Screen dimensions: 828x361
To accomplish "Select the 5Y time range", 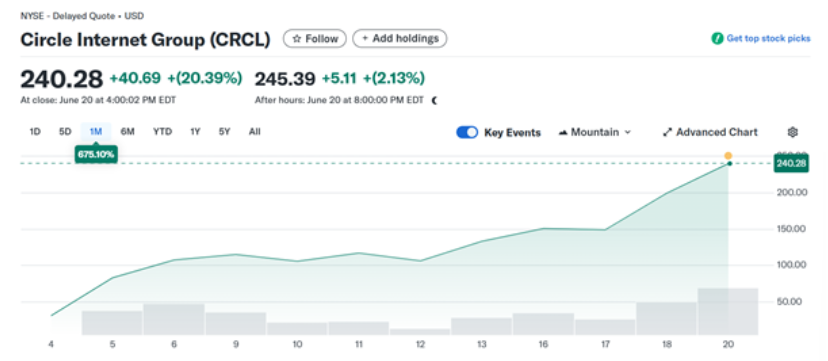I will pos(224,131).
